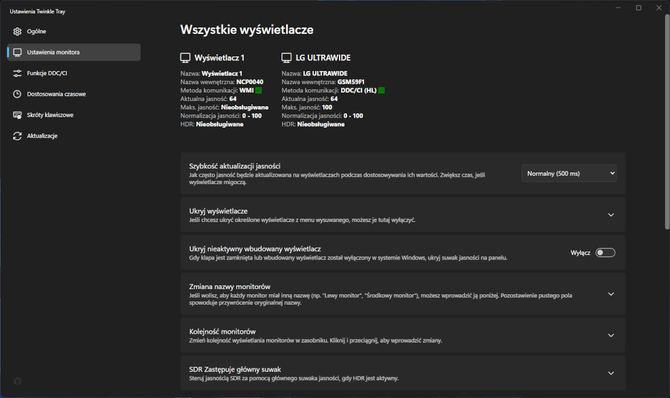Open the Normalny (500 ms) dropdown
The width and height of the screenshot is (670, 398).
pyautogui.click(x=569, y=173)
